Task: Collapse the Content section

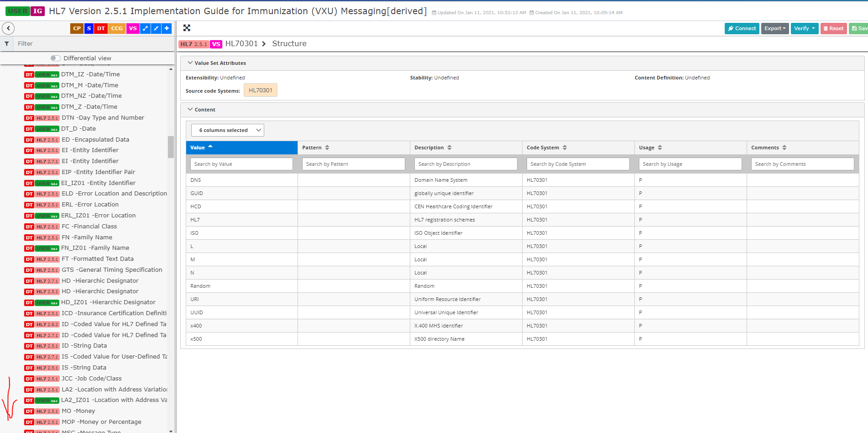Action: (x=190, y=109)
